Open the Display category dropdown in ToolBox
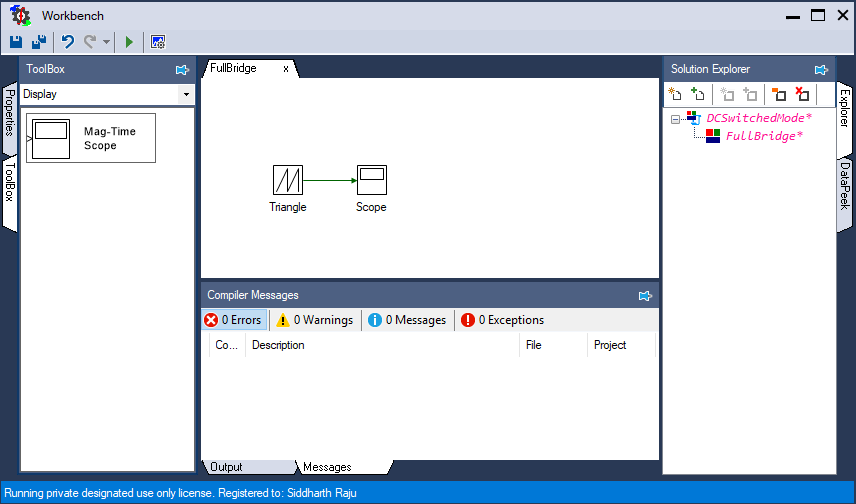This screenshot has width=856, height=504. pos(185,94)
